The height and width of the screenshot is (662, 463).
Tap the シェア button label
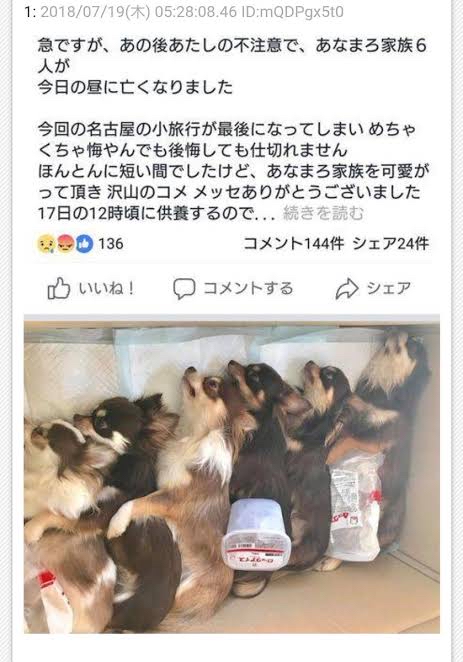[x=389, y=289]
